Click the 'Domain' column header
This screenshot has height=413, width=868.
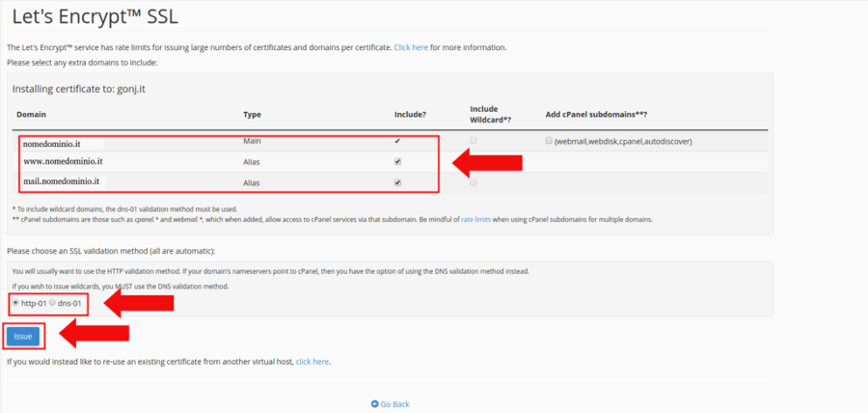click(32, 114)
